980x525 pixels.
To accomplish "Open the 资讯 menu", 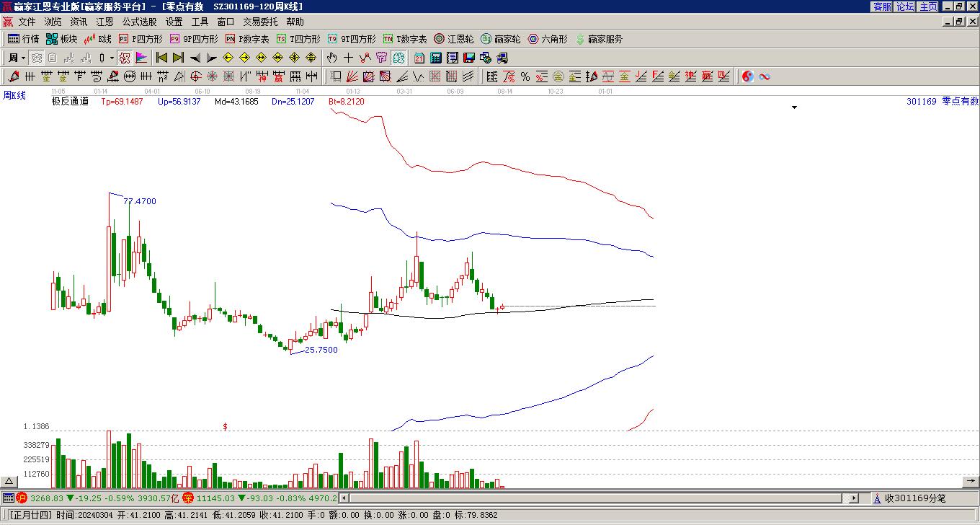I will tap(79, 22).
